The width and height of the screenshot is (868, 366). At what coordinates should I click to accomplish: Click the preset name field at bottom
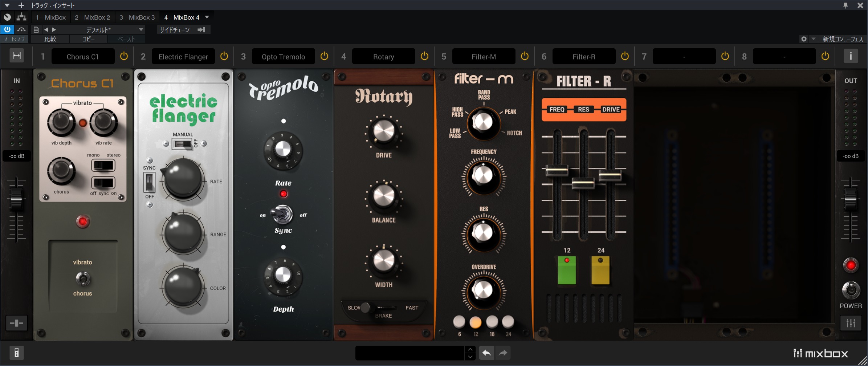(410, 353)
